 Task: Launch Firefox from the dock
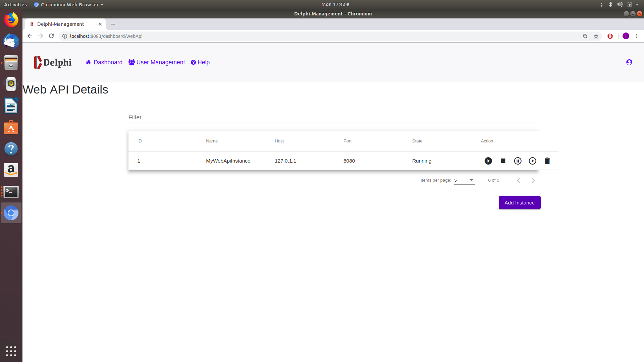(x=11, y=20)
